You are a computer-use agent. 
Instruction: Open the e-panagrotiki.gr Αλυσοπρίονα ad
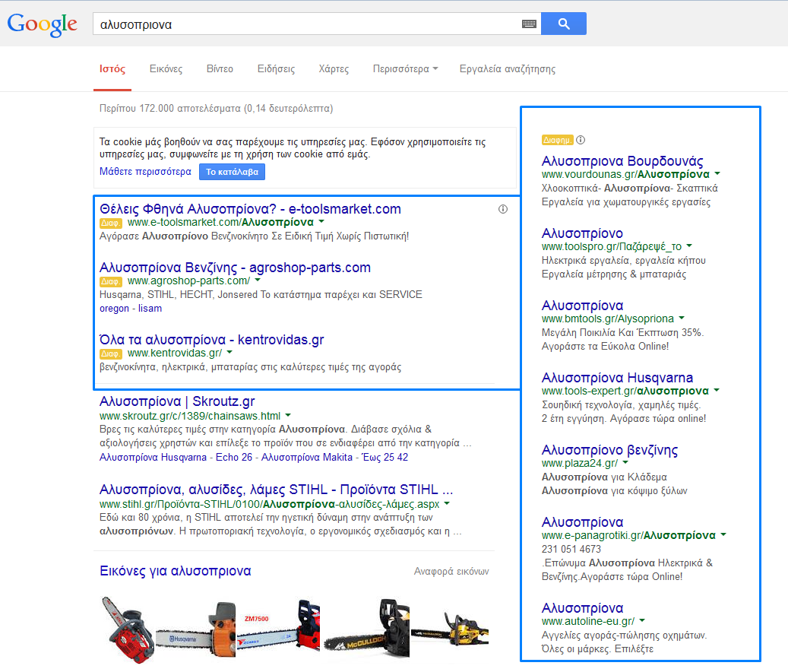582,522
